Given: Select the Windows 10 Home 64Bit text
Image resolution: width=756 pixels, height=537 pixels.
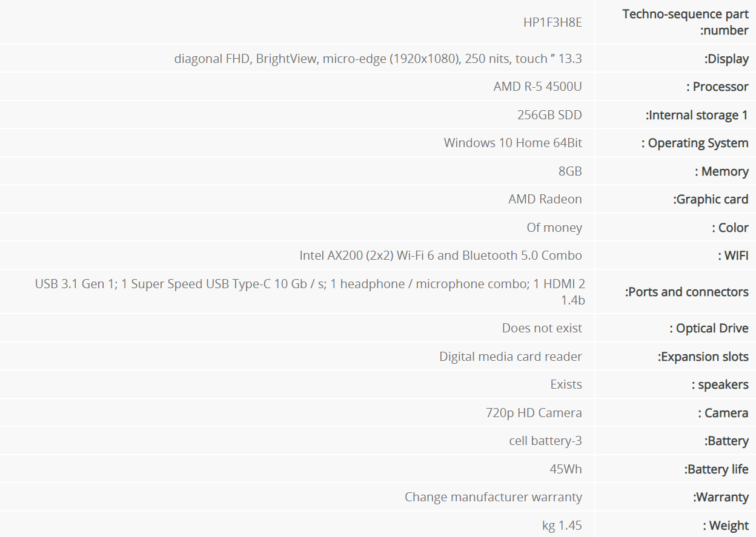Looking at the screenshot, I should click(512, 143).
